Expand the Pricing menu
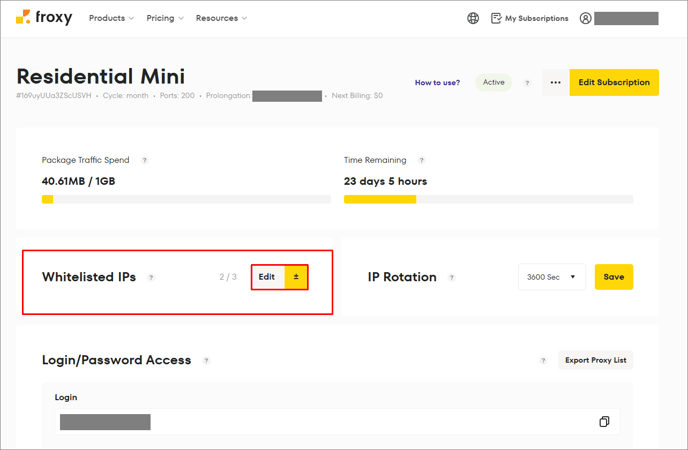 coord(165,18)
